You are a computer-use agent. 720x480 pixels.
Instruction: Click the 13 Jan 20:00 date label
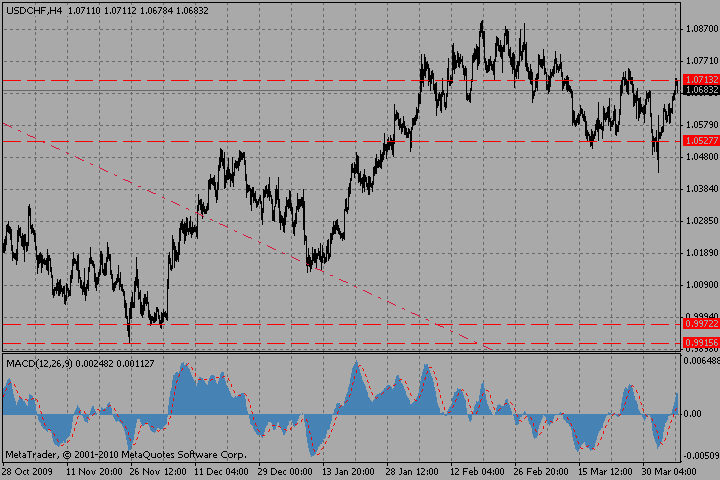coord(348,472)
